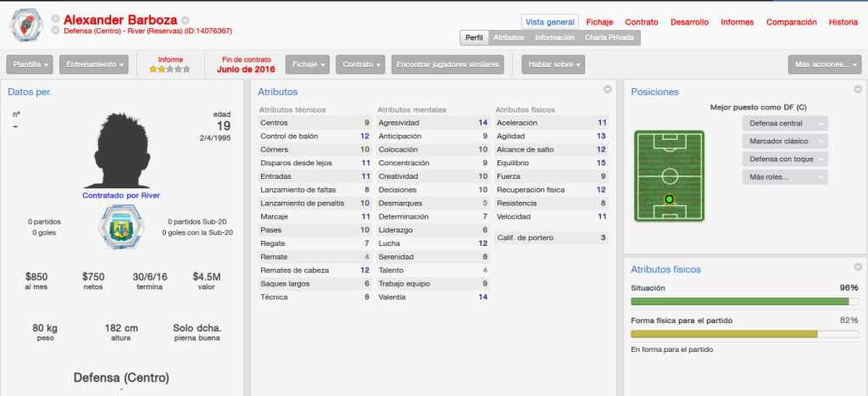Select the Charla Privada view toggle

[609, 37]
